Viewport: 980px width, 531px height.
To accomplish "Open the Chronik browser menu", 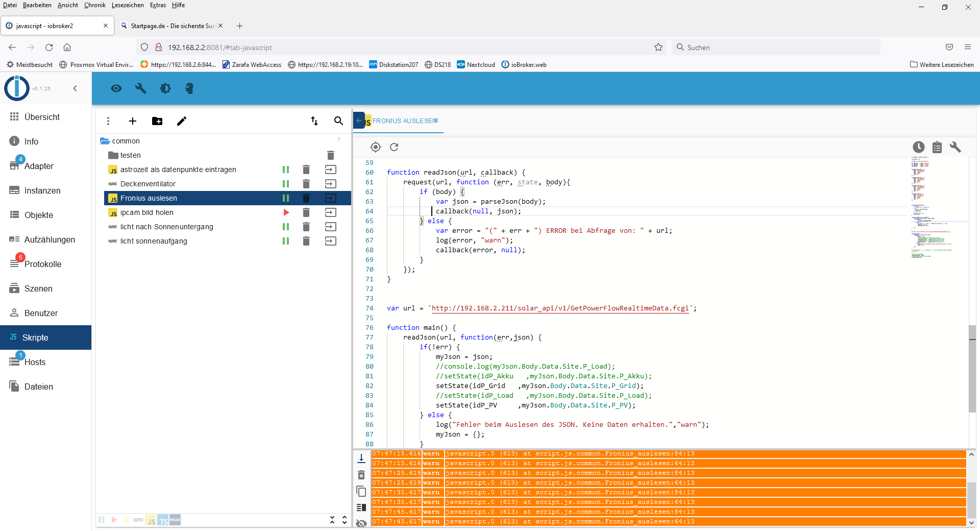I will click(x=95, y=5).
